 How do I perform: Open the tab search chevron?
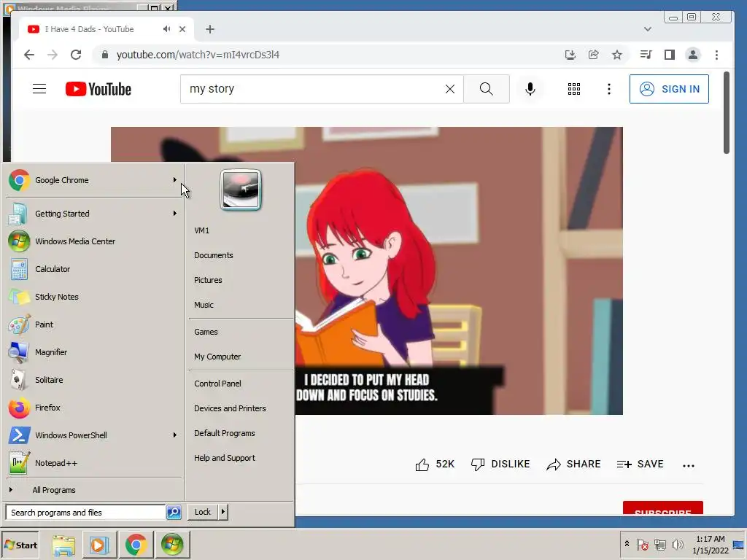click(x=648, y=29)
